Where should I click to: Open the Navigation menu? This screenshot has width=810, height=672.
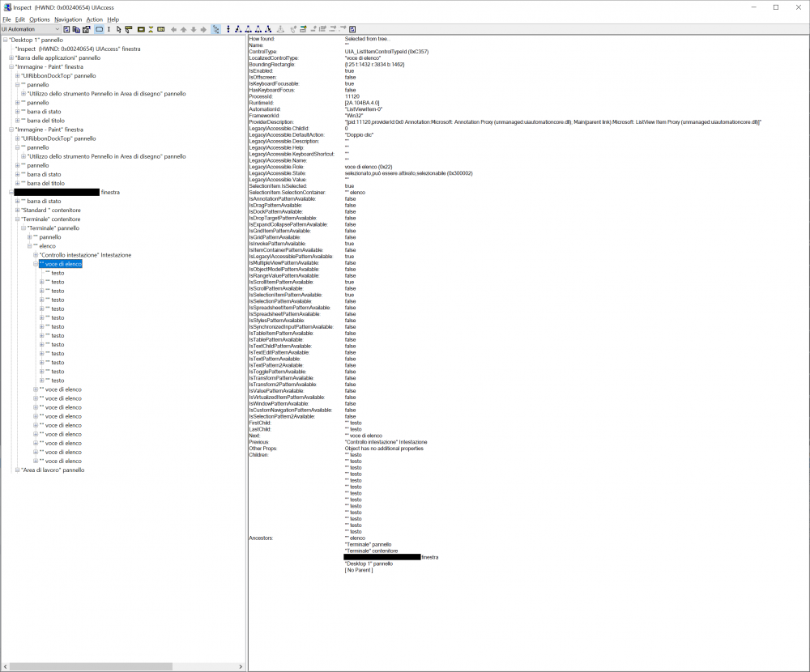click(68, 19)
